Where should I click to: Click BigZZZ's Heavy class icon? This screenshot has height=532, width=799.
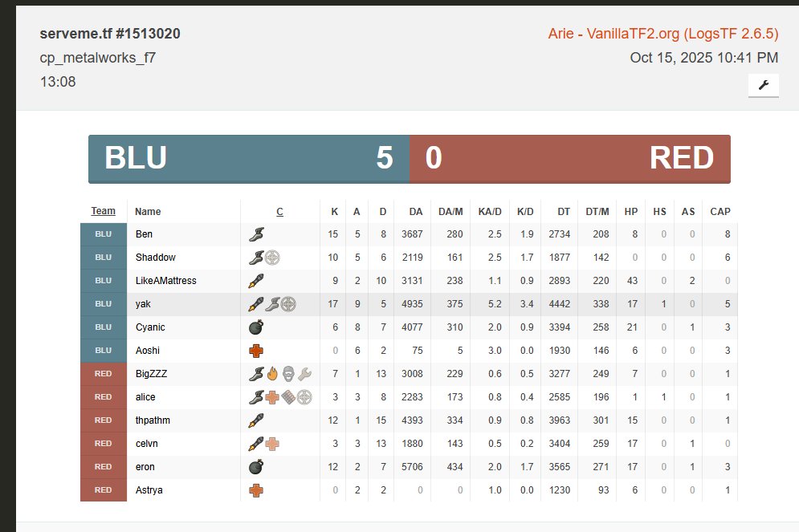tap(287, 374)
